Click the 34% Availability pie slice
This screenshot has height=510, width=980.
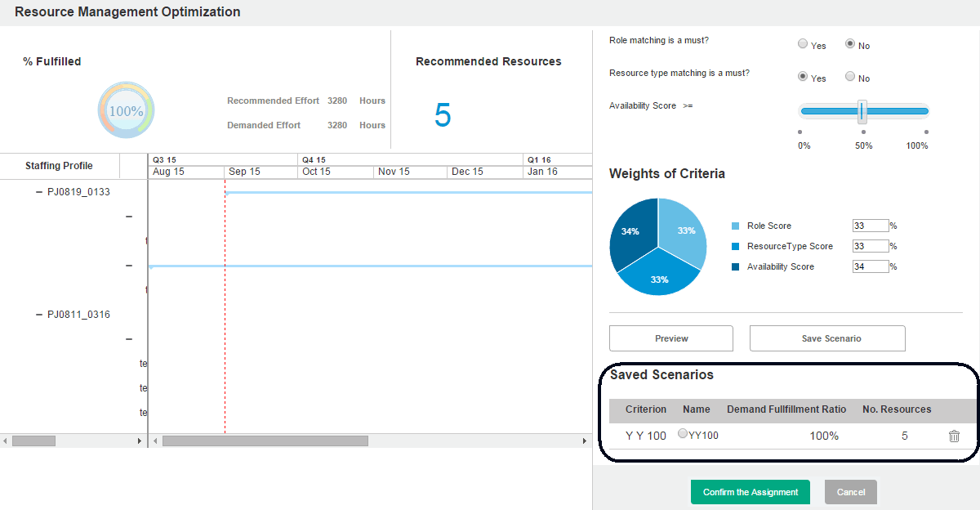pos(630,231)
